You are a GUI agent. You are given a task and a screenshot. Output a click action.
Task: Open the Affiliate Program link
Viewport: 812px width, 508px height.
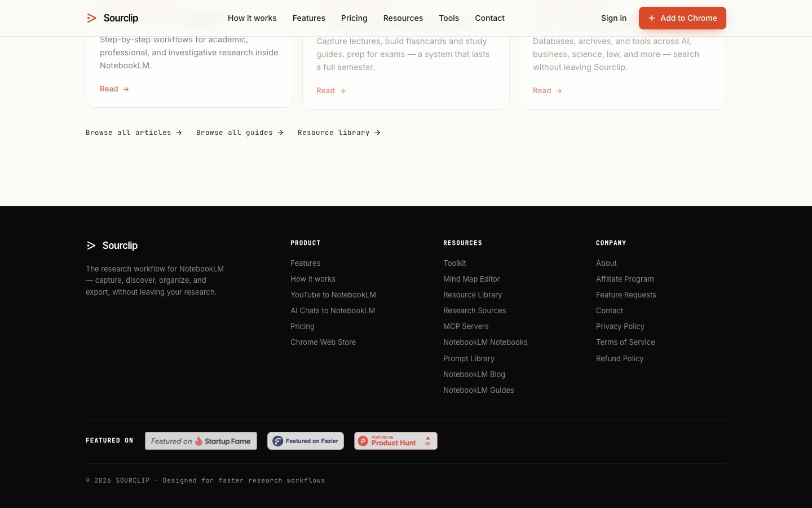point(625,279)
